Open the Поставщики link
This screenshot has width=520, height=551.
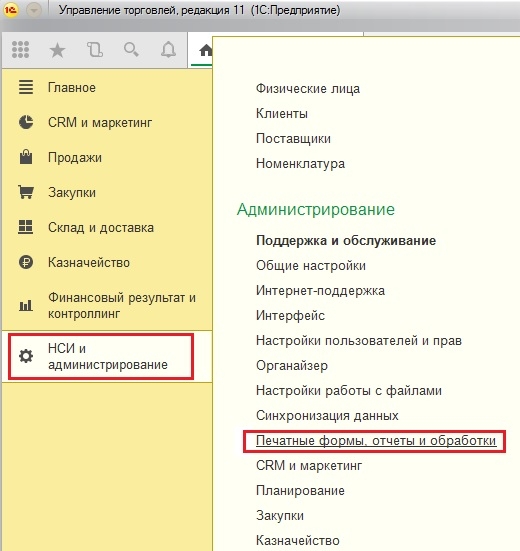click(x=293, y=138)
